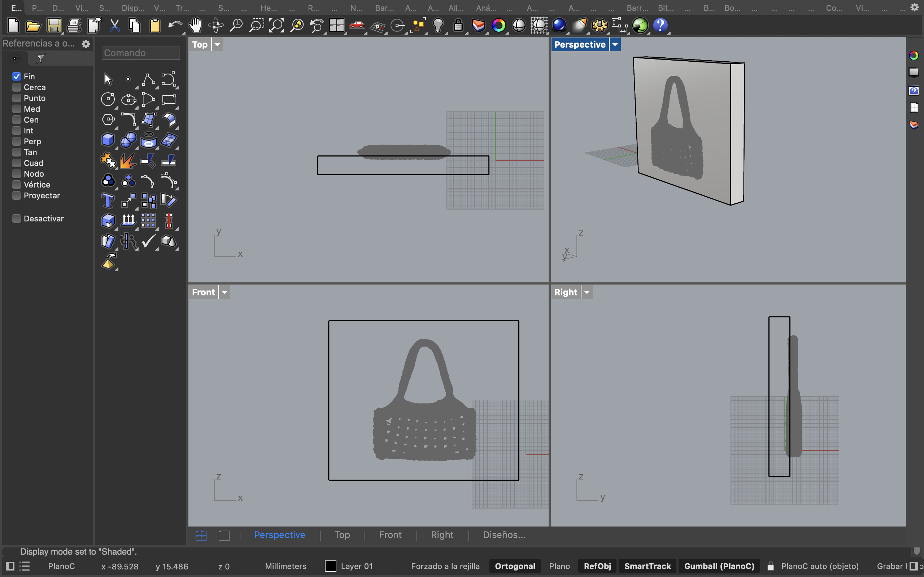Uncheck the Fin object snap

pyautogui.click(x=16, y=76)
